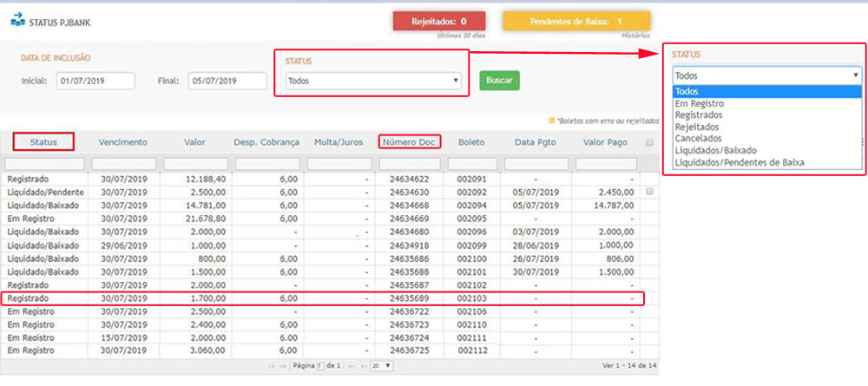Expand the Status dropdown in enlarged panel
Screen dimensions: 868x386
(x=766, y=75)
